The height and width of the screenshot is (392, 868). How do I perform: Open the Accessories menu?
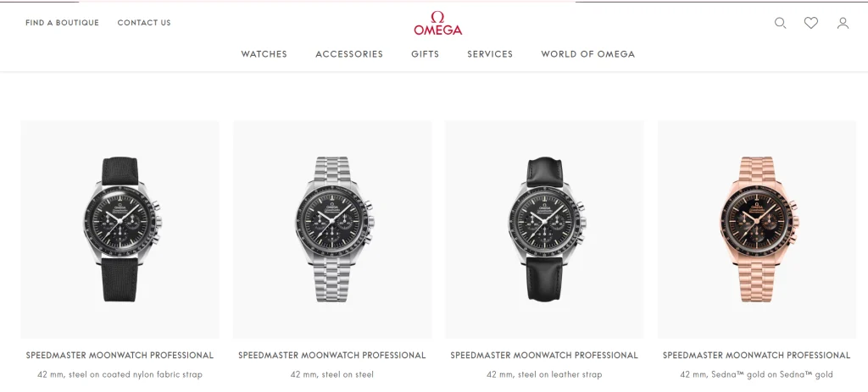pyautogui.click(x=349, y=53)
